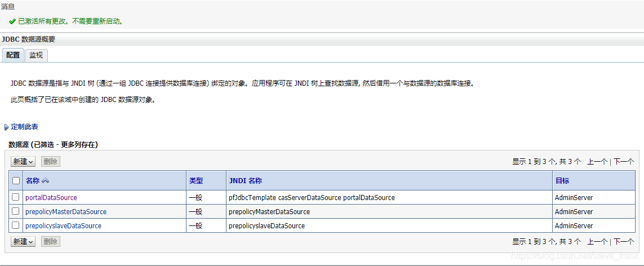This screenshot has width=644, height=266.
Task: Sort by the 名称 column header
Action: 33,180
